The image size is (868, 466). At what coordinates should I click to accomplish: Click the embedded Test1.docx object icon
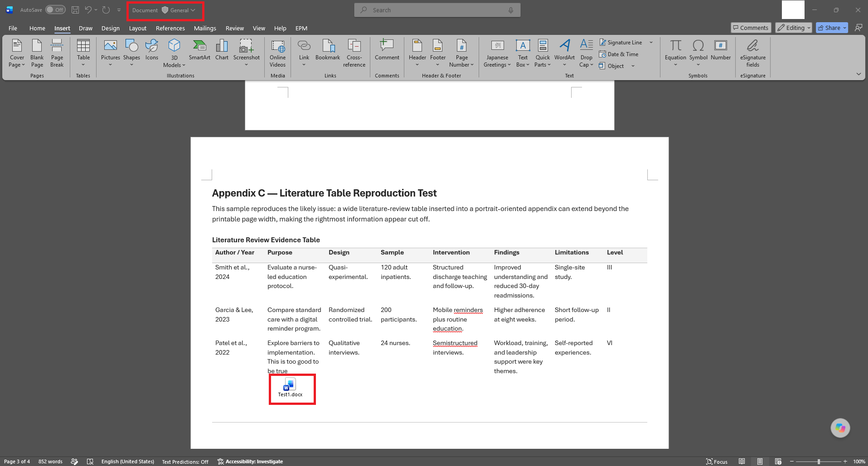pos(290,388)
